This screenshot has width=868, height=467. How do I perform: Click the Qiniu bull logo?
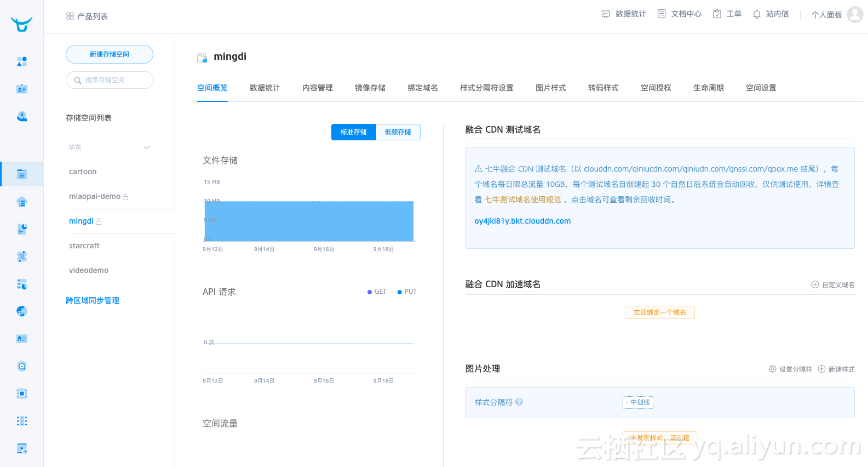point(21,24)
